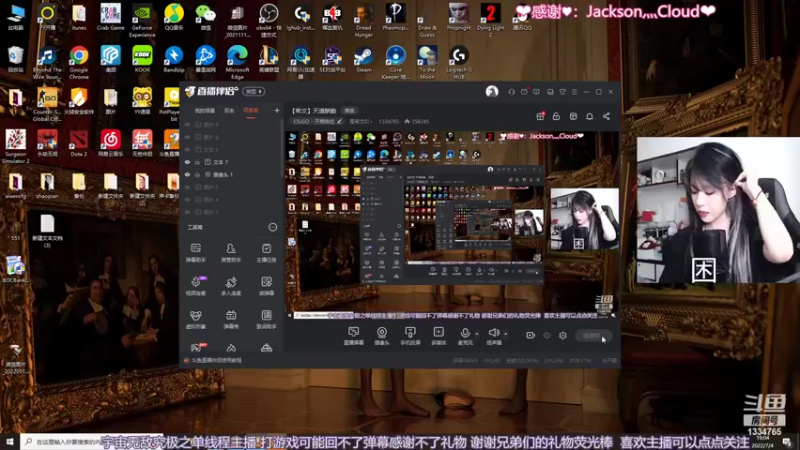Open the 斗鱼直播伴侣使用教程 tutorial link
Screen dimensions: 800x450
tap(217, 360)
